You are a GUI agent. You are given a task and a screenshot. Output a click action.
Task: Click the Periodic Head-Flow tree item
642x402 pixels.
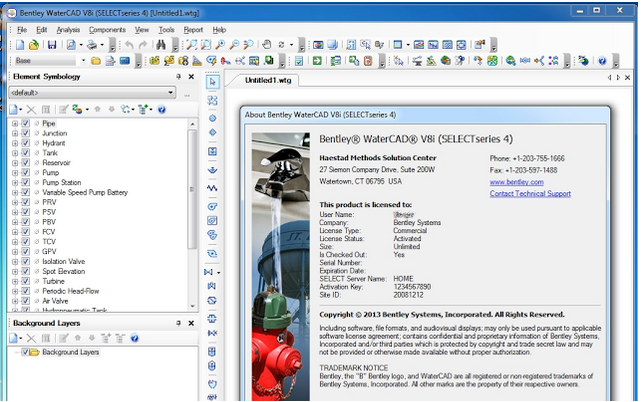tap(70, 291)
